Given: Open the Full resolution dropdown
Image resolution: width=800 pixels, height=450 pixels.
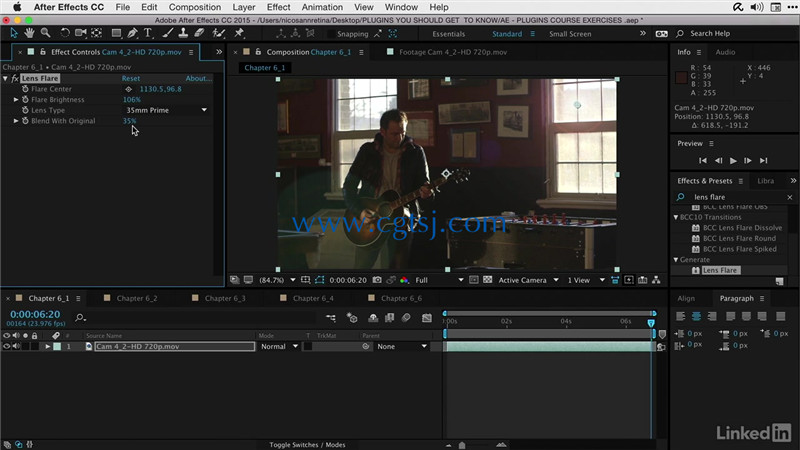Looking at the screenshot, I should click(x=439, y=280).
